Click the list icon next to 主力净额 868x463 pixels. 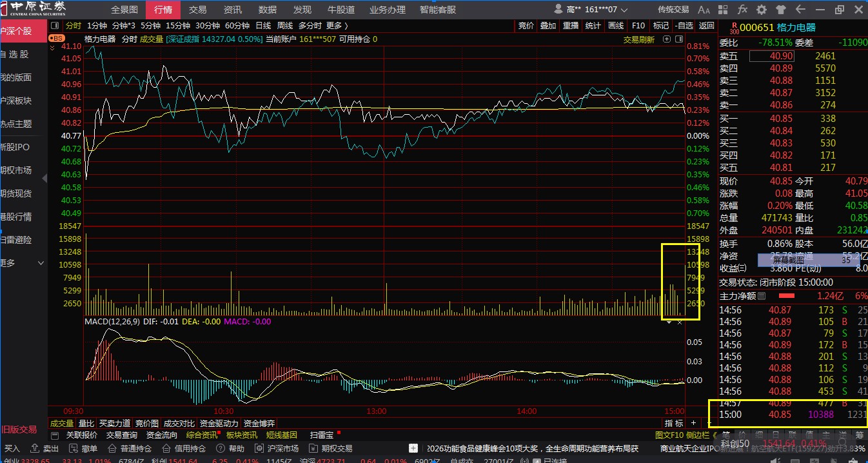point(762,296)
